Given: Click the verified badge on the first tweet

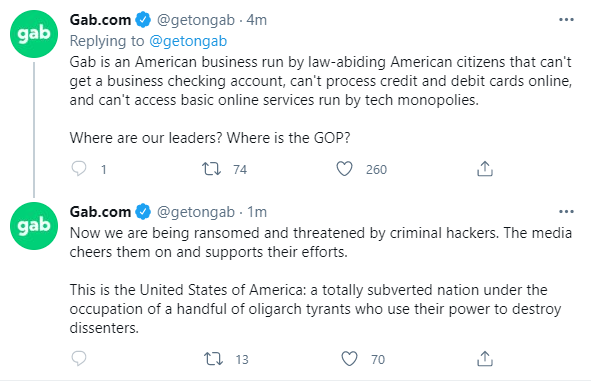Looking at the screenshot, I should (143, 20).
